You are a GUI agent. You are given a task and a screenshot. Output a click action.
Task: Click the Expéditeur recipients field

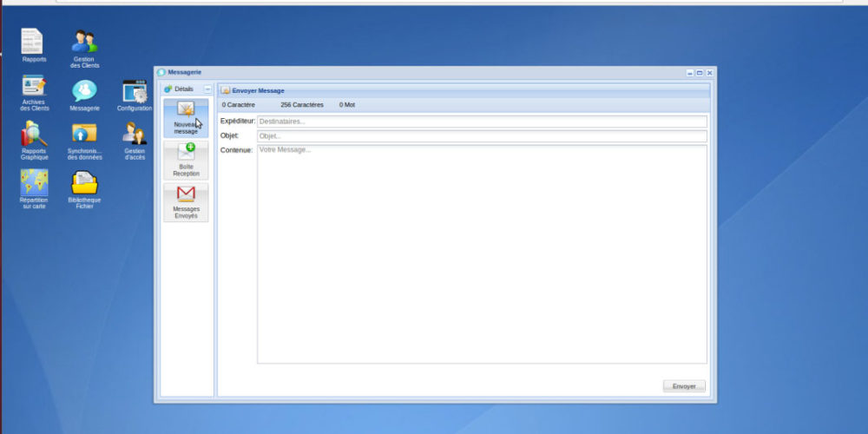pyautogui.click(x=482, y=122)
